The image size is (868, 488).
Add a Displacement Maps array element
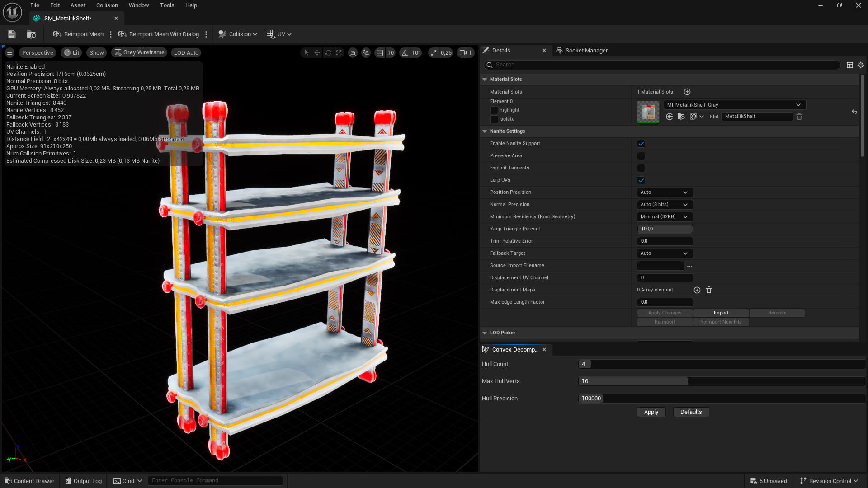(x=697, y=290)
